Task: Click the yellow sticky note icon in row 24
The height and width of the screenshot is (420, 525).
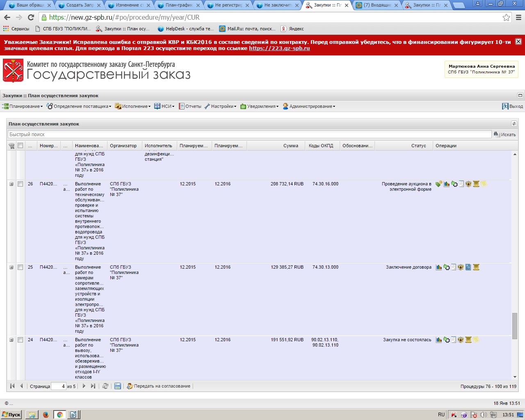Action: click(x=476, y=340)
